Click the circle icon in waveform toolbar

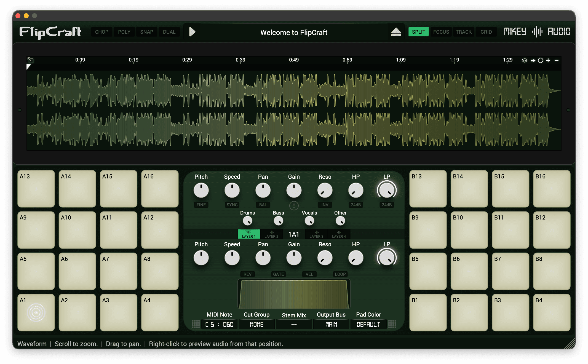[x=541, y=60]
